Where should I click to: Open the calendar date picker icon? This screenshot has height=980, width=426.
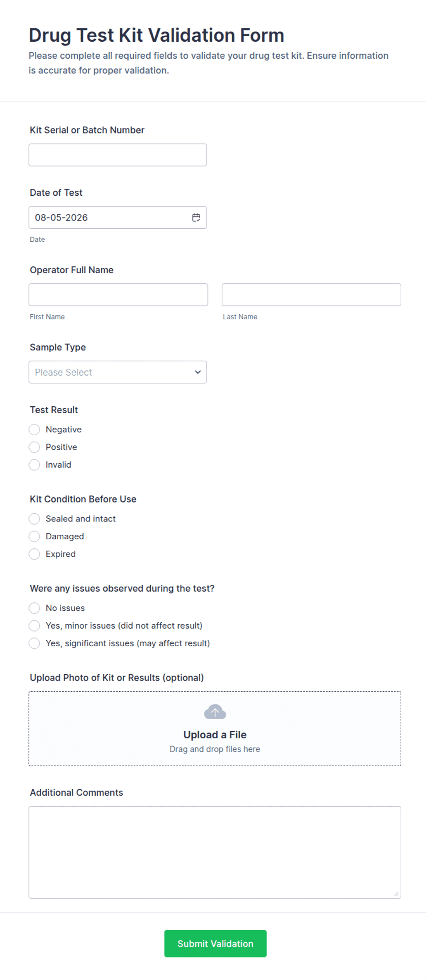click(196, 217)
